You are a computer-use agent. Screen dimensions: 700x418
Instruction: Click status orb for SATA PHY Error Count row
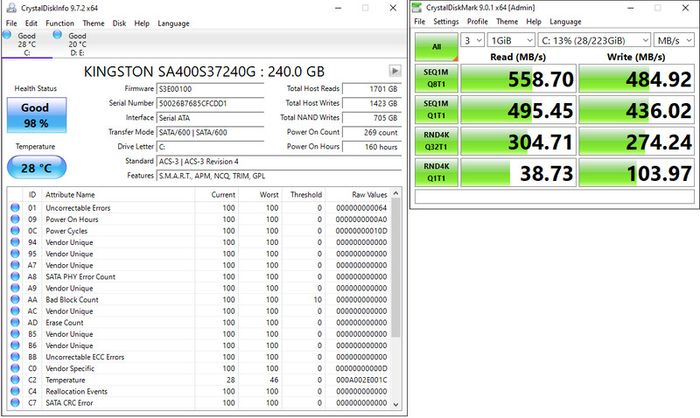click(x=15, y=276)
